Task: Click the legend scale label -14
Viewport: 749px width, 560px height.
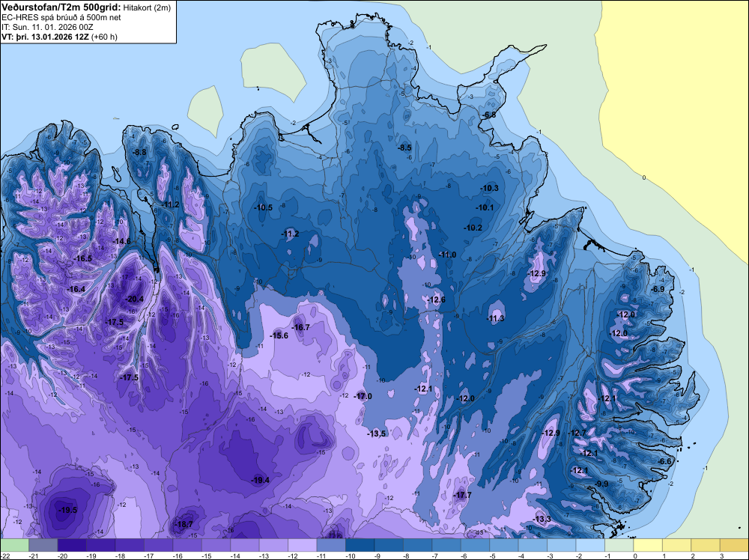Action: [235, 556]
